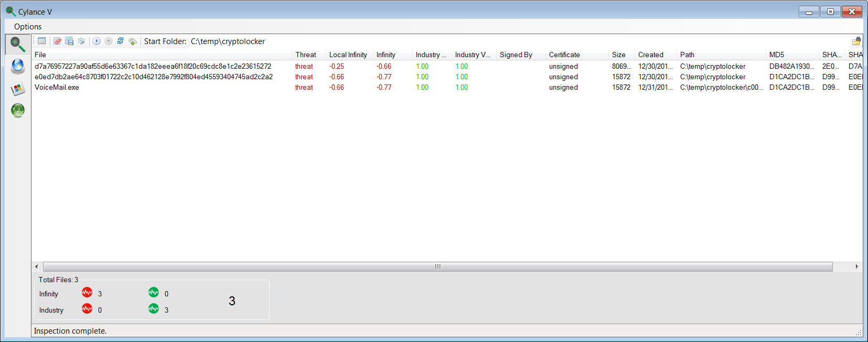This screenshot has width=868, height=342.
Task: Open the green network globe sidebar view
Action: pos(18,110)
